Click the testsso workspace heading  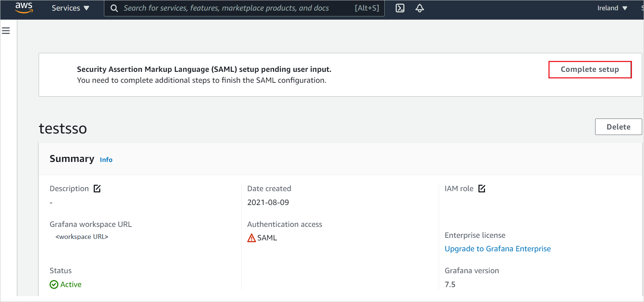(63, 128)
